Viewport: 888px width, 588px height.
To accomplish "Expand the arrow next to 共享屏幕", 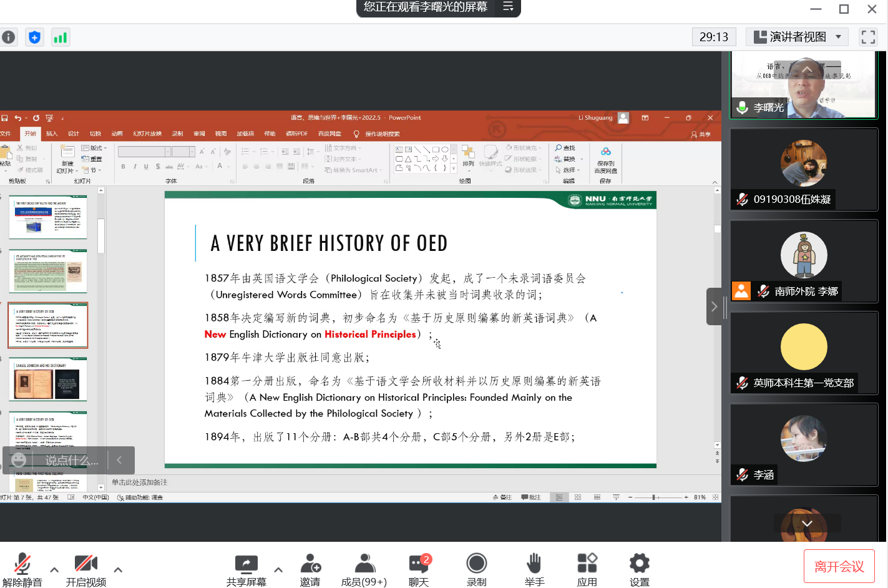I will coord(278,569).
